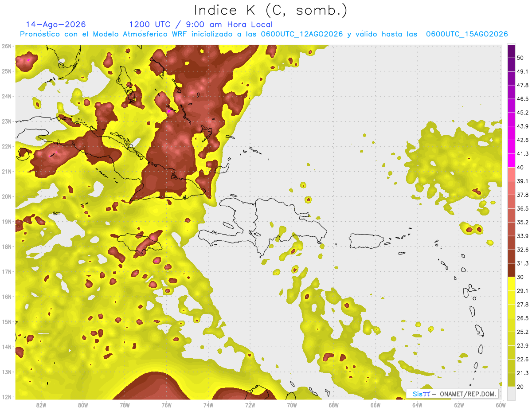Viewport: 532px width, 411px height.
Task: Click the 23N latitude label
Action: [x=6, y=121]
